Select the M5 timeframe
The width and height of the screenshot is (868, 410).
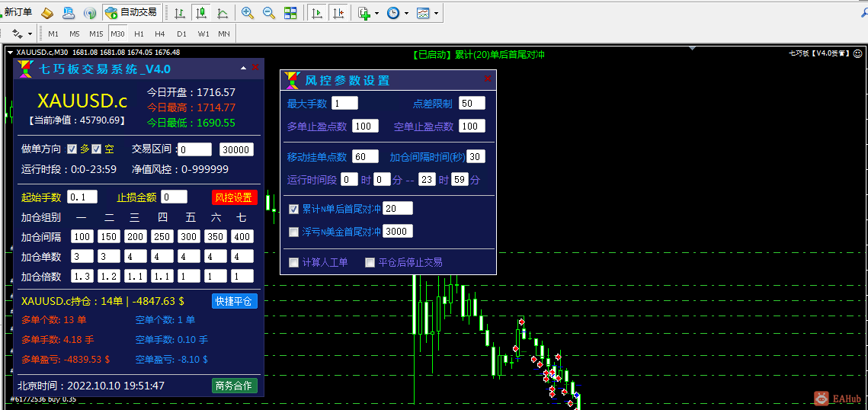(74, 34)
